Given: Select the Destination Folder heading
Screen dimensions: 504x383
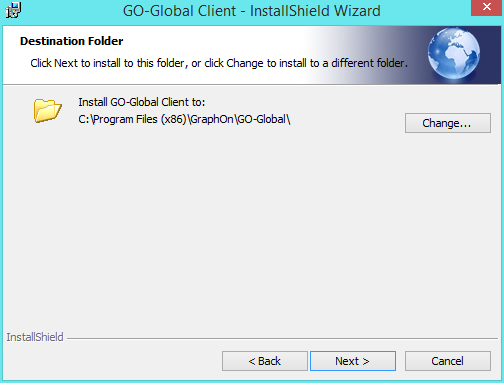Looking at the screenshot, I should click(71, 41).
